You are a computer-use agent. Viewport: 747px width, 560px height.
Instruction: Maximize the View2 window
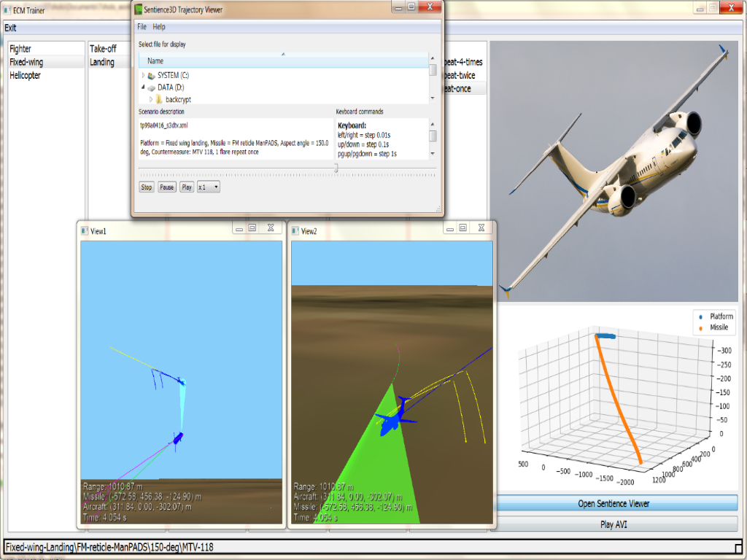462,228
